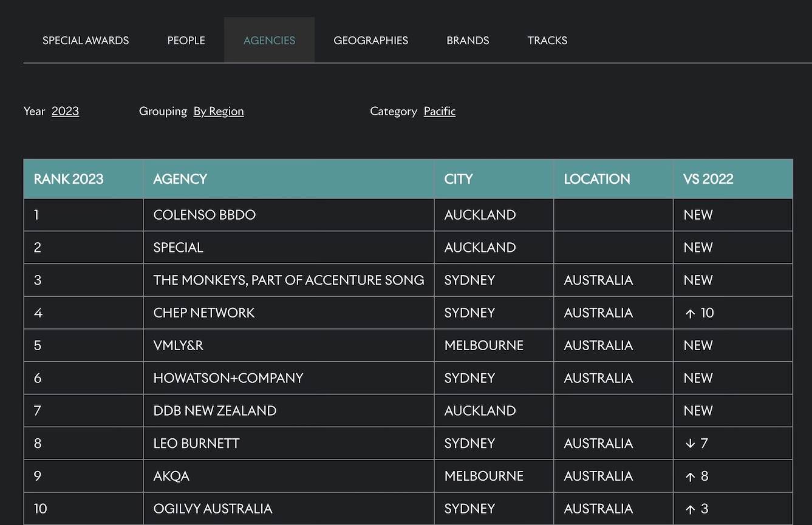Open the Year 2023 selector

point(65,111)
